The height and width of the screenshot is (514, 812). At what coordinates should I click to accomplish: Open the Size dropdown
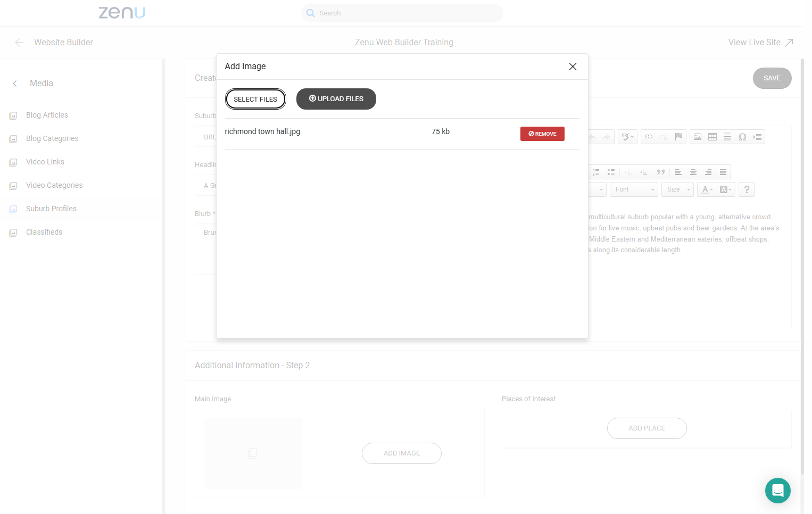(678, 189)
